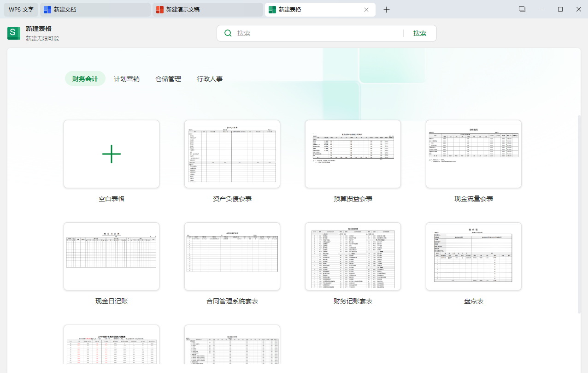Image resolution: width=588 pixels, height=373 pixels.
Task: Click the 合同管理系统套表 label
Action: pyautogui.click(x=232, y=301)
